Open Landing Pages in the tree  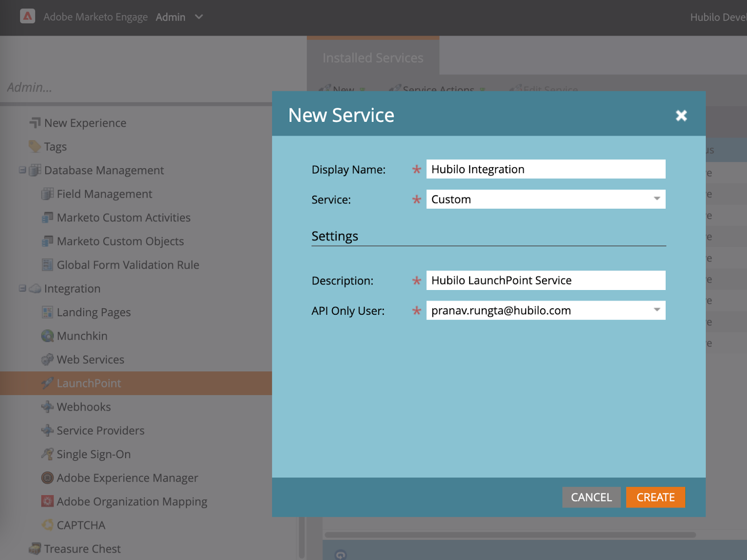click(94, 312)
